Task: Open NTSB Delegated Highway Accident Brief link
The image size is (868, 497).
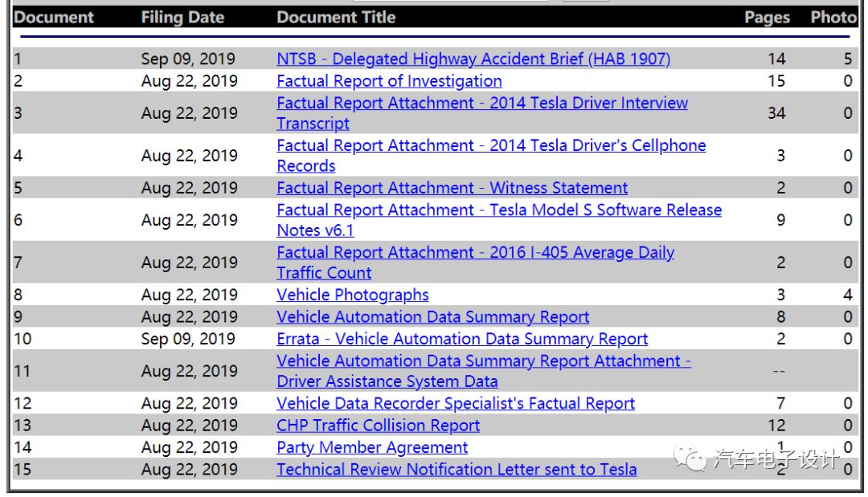Action: tap(473, 59)
